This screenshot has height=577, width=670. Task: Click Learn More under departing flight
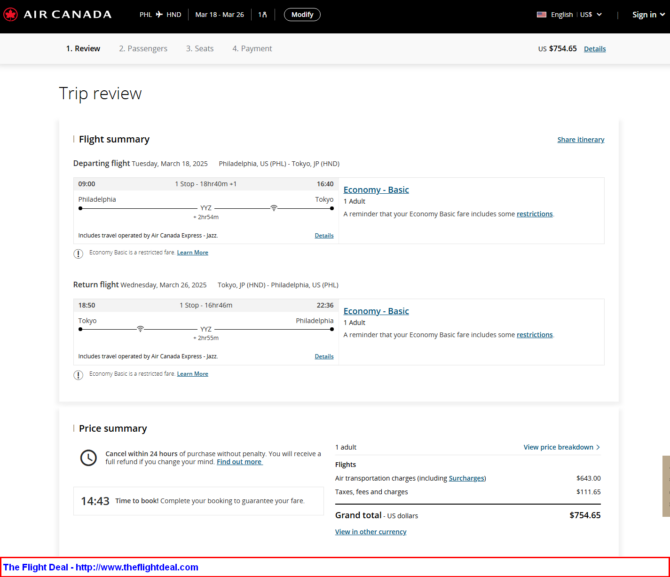click(x=192, y=253)
